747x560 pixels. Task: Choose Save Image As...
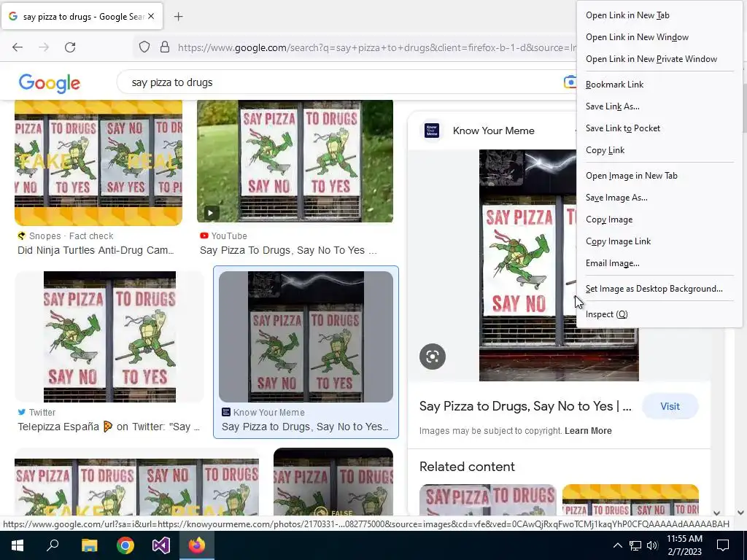659,198
